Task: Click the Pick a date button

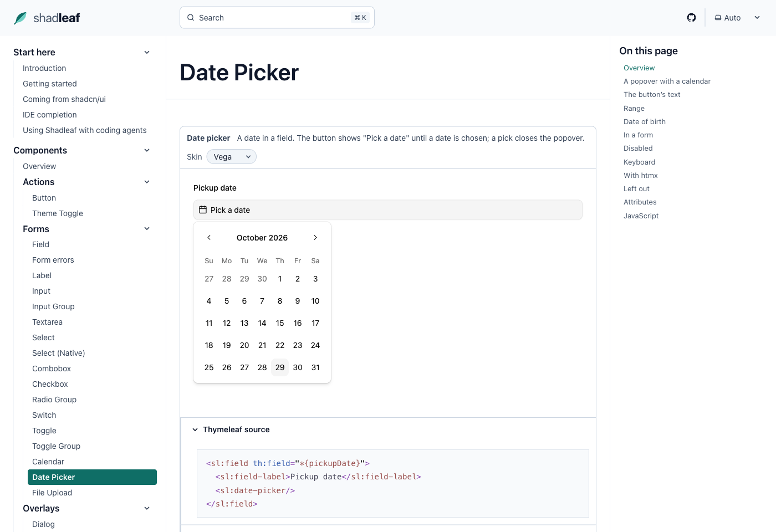Action: tap(388, 210)
